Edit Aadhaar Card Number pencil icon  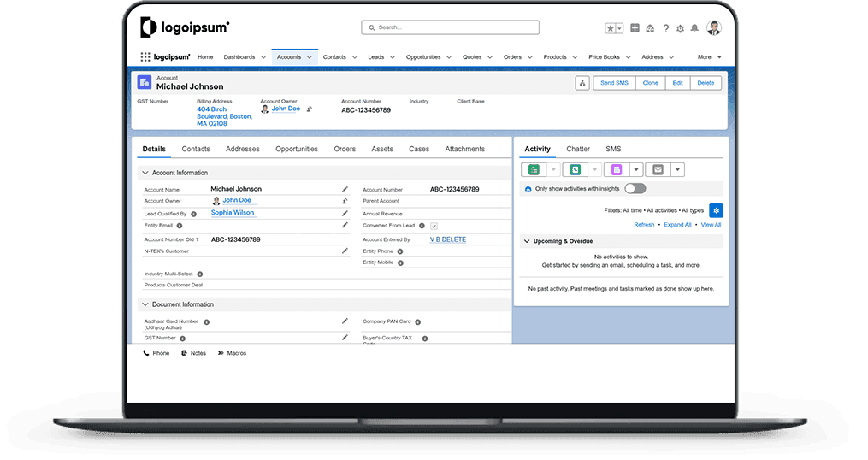click(x=345, y=321)
